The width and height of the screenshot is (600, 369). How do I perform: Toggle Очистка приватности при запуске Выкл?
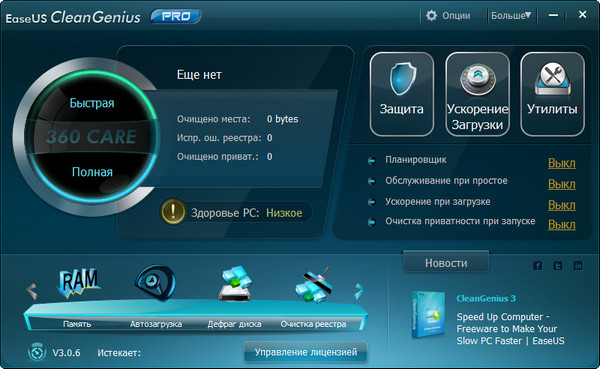562,224
